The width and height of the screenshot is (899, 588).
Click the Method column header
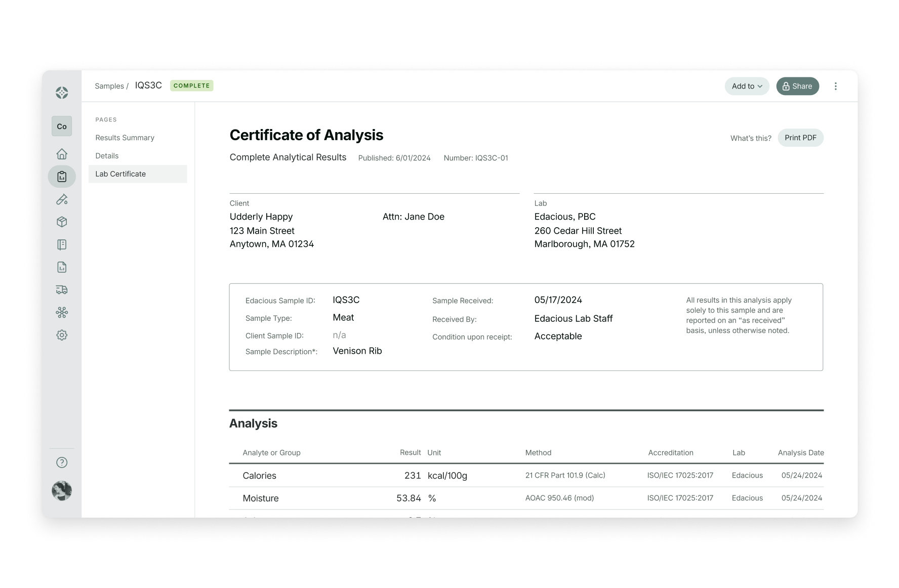point(538,453)
